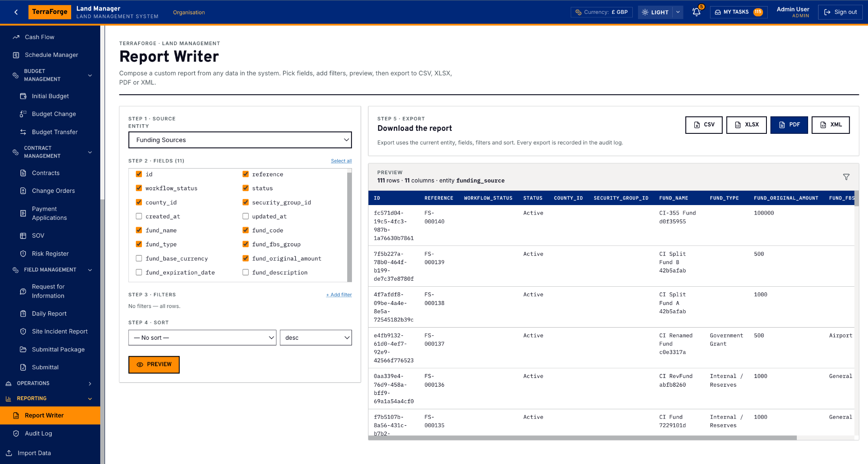Check the fund_description checkbox
The width and height of the screenshot is (868, 464).
pos(246,272)
